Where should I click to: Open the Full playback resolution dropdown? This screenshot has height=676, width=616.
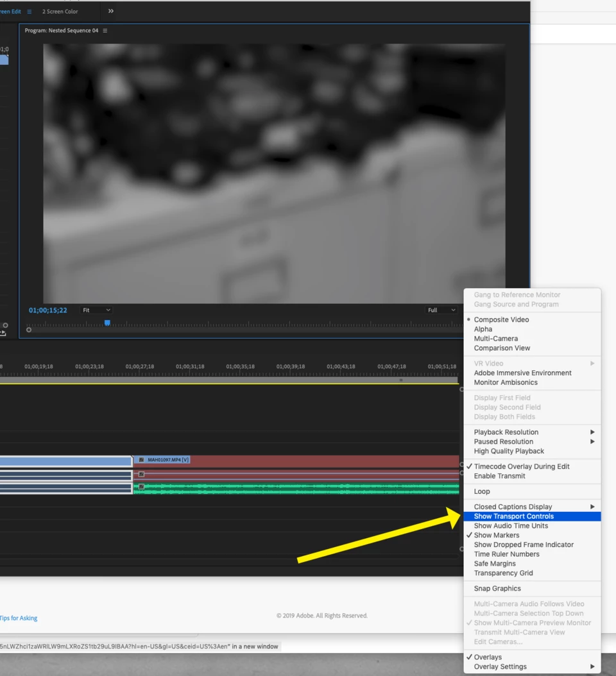coord(441,310)
